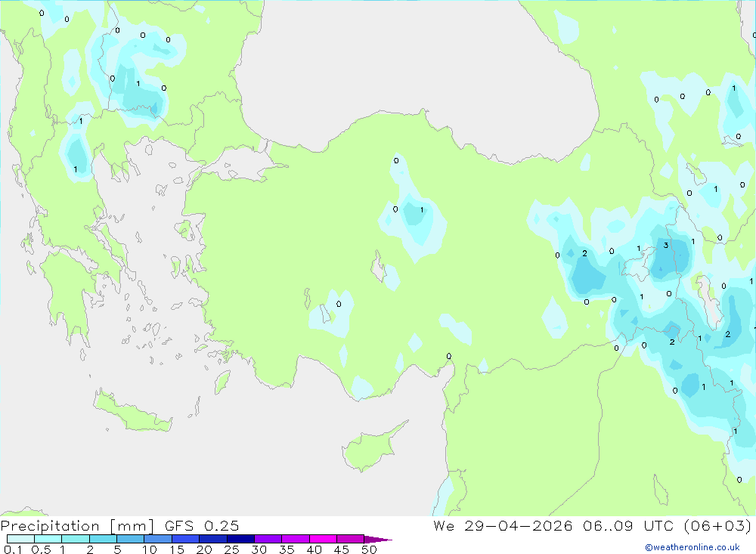Click the 45 legend scale label

pos(342,549)
